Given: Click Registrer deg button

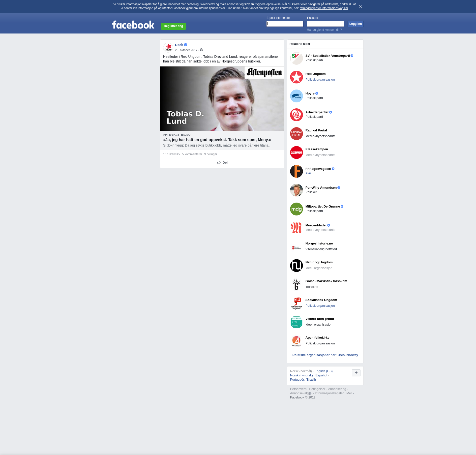Looking at the screenshot, I should point(173,26).
